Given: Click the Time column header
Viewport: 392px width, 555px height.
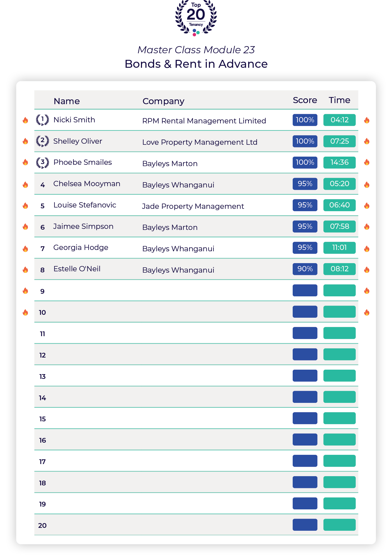Looking at the screenshot, I should [x=339, y=100].
